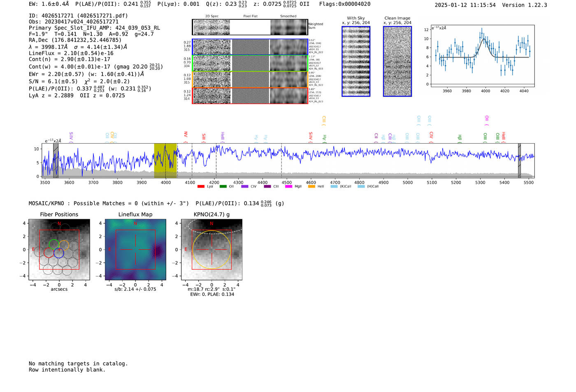The image size is (576, 392).
Task: Open the Fiber Positions image
Action: pos(59,249)
